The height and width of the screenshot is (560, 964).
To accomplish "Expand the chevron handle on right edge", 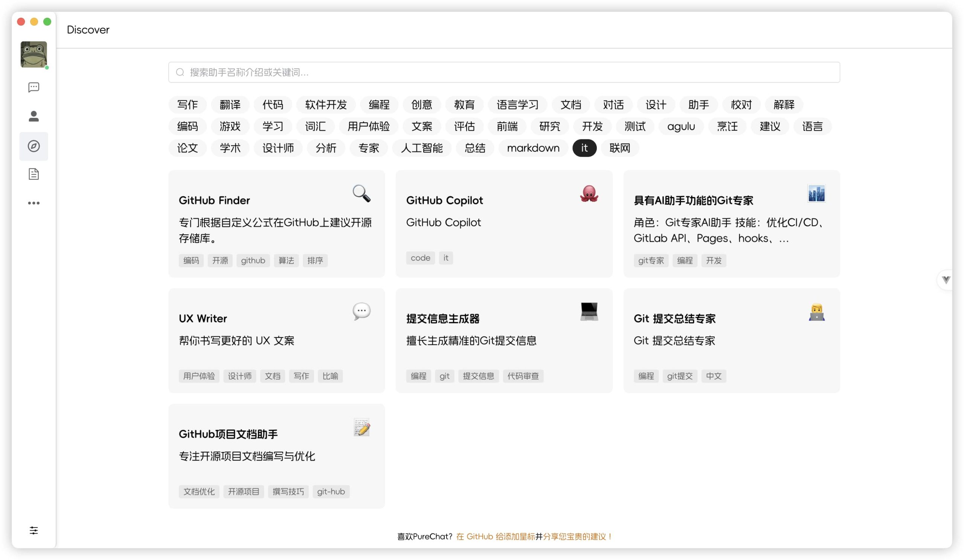I will (946, 279).
